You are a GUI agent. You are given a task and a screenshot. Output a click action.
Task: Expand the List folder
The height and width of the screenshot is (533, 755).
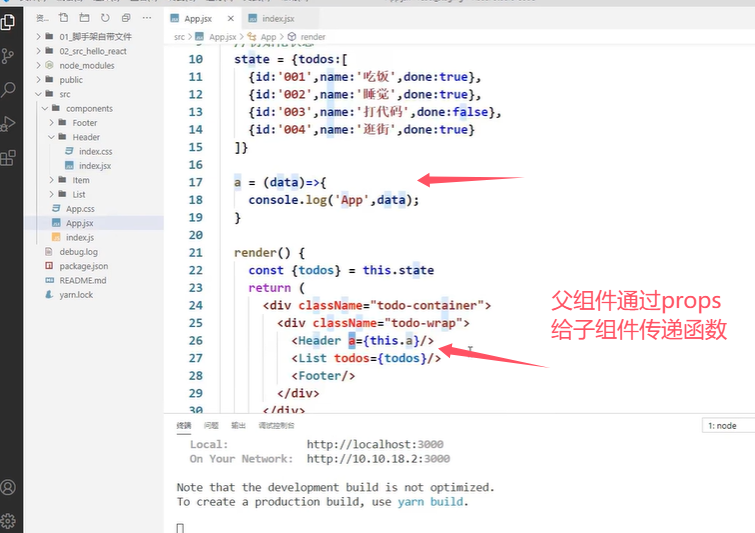[79, 195]
